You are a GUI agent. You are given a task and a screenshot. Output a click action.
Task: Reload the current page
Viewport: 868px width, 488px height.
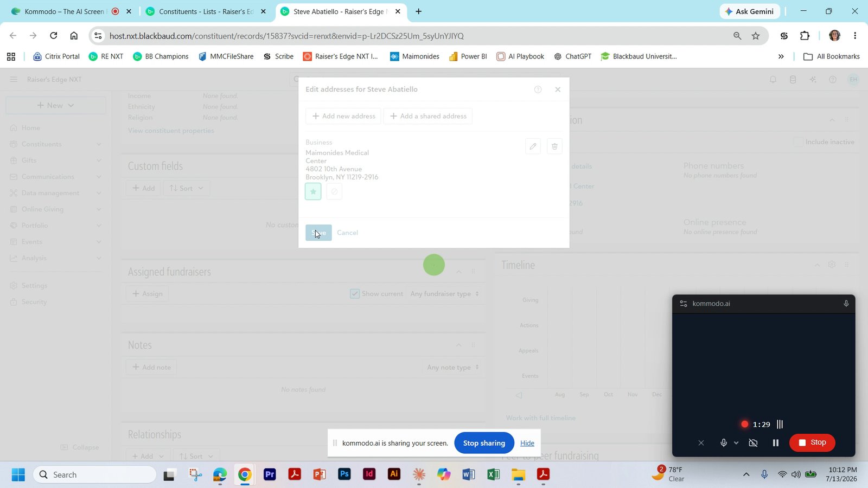coord(53,36)
